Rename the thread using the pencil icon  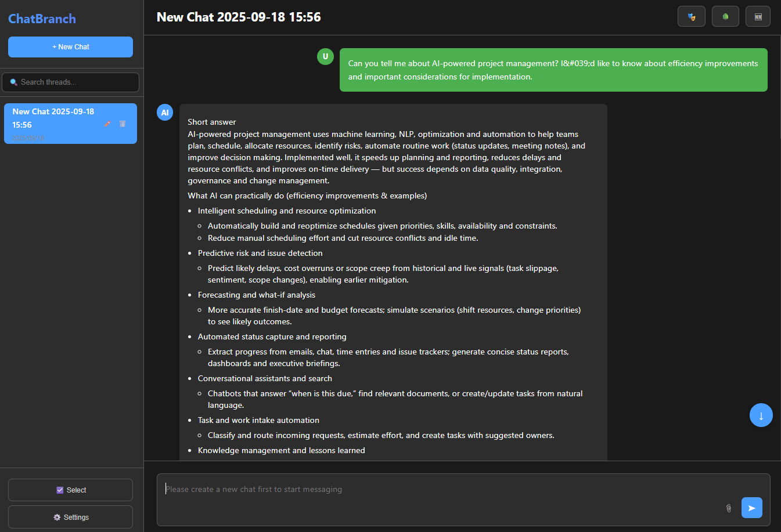tap(107, 124)
